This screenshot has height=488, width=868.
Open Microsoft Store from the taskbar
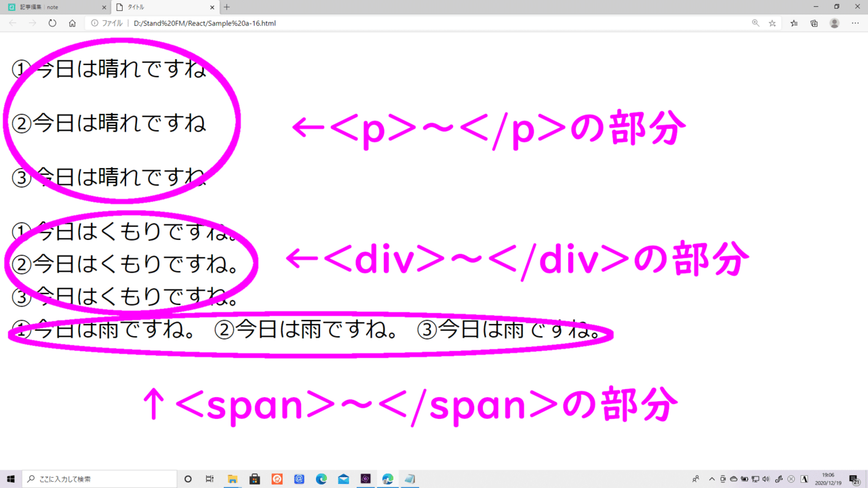(254, 479)
